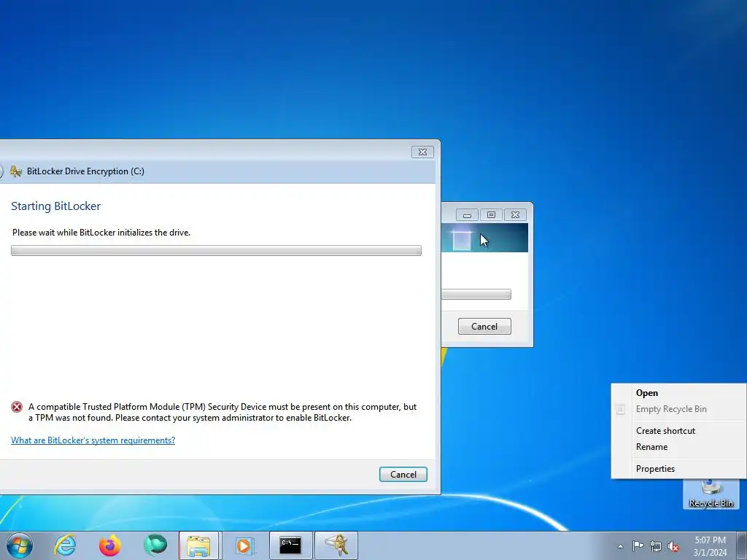Click 'BitLocker Drive Encryption (C:)' title text
Image resolution: width=747 pixels, height=560 pixels.
tap(85, 171)
